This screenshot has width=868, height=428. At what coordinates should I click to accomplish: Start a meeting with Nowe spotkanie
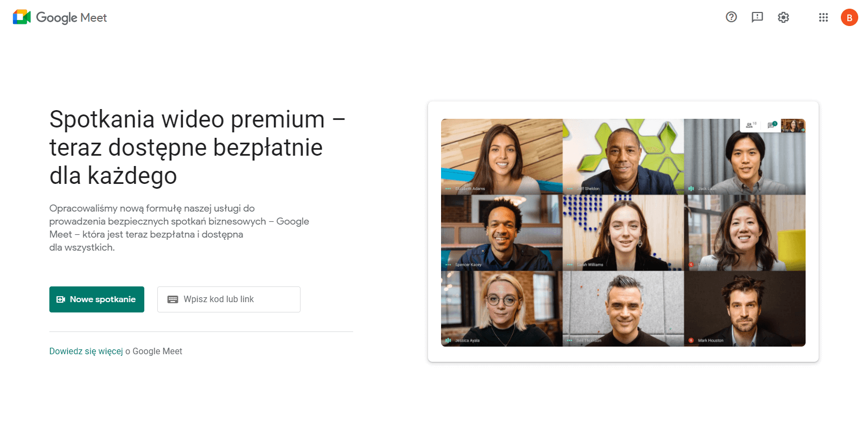pyautogui.click(x=97, y=299)
